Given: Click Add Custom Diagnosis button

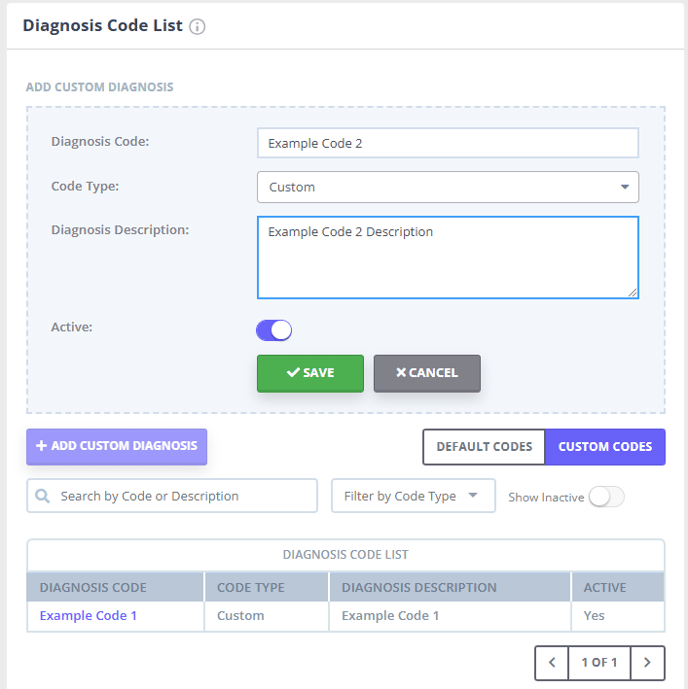Looking at the screenshot, I should click(x=116, y=446).
